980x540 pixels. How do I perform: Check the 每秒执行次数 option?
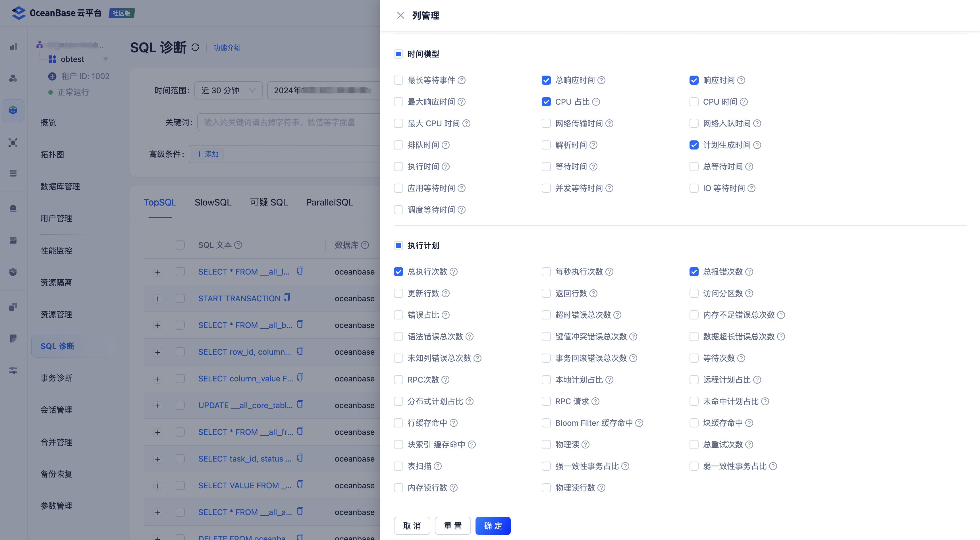pyautogui.click(x=546, y=272)
